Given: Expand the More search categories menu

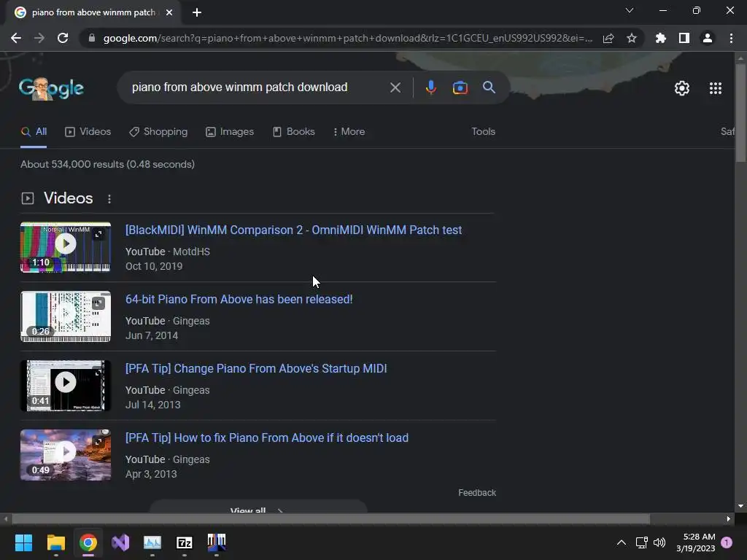Looking at the screenshot, I should click(x=349, y=132).
